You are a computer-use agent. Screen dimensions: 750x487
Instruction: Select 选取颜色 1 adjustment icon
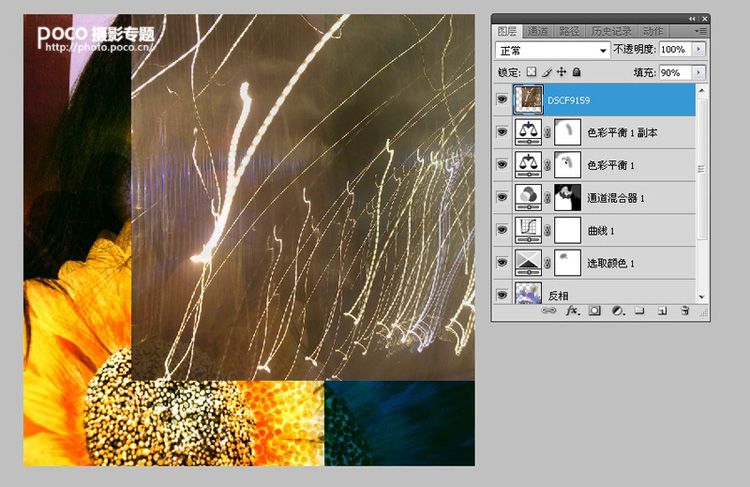[x=529, y=262]
